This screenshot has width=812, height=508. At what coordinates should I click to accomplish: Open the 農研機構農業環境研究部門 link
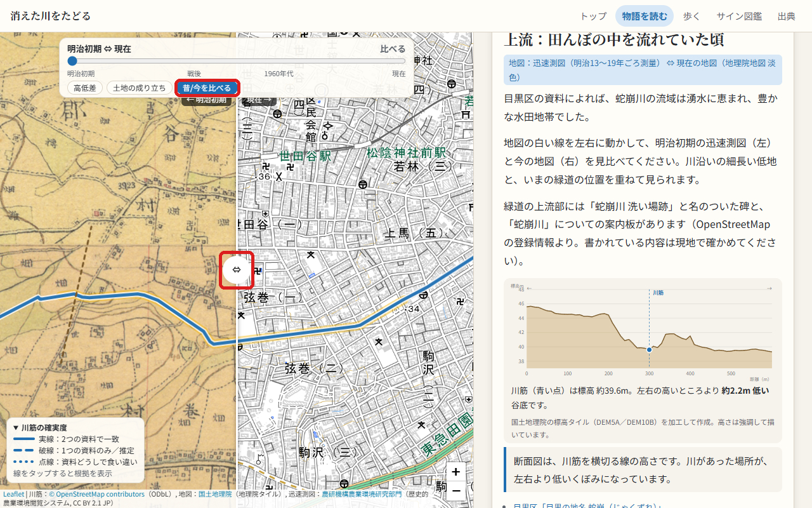[362, 494]
